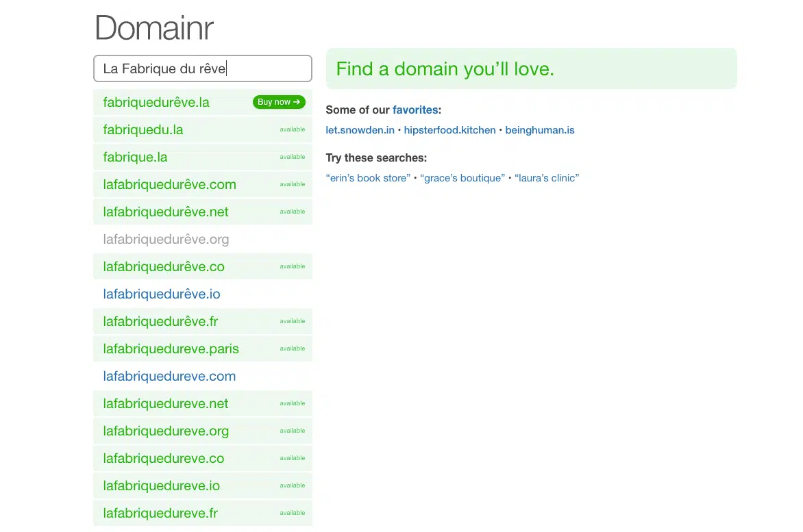Choose the fabrique.la domain result
Screen dimensions: 803x532
[x=135, y=157]
